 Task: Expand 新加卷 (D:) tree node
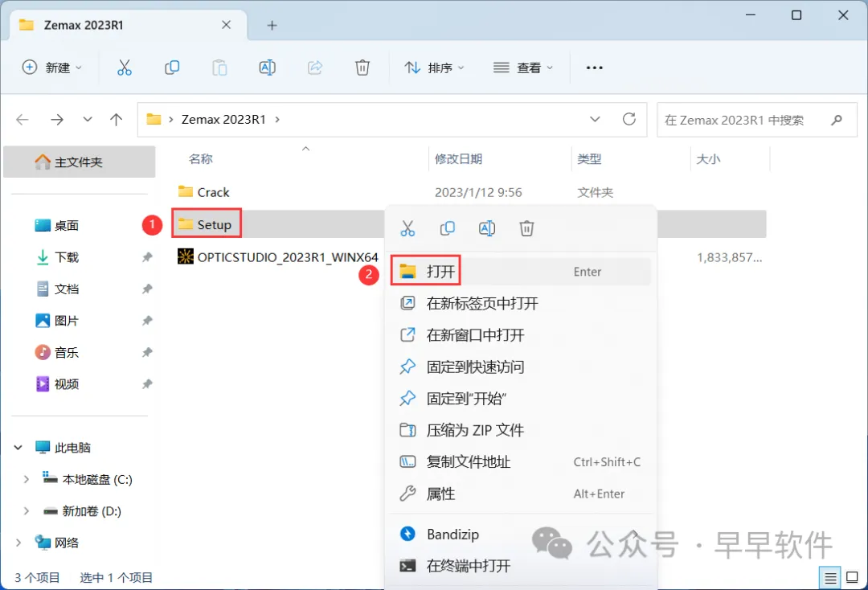click(26, 511)
